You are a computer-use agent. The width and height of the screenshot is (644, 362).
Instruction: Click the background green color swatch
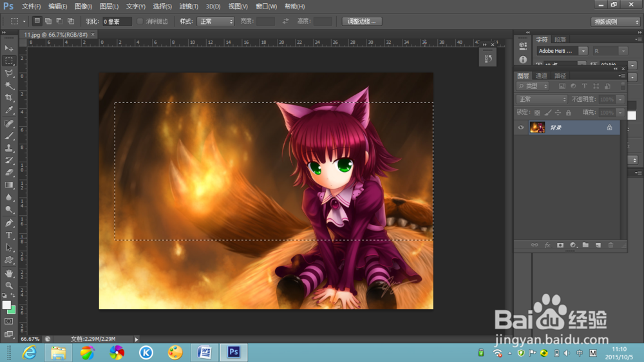pyautogui.click(x=13, y=310)
